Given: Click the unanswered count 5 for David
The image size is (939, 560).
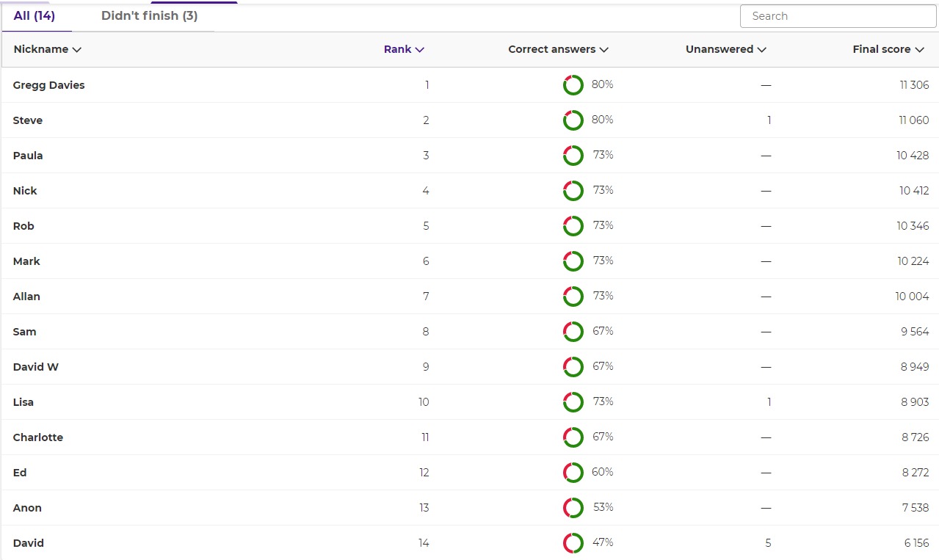Looking at the screenshot, I should [x=768, y=543].
